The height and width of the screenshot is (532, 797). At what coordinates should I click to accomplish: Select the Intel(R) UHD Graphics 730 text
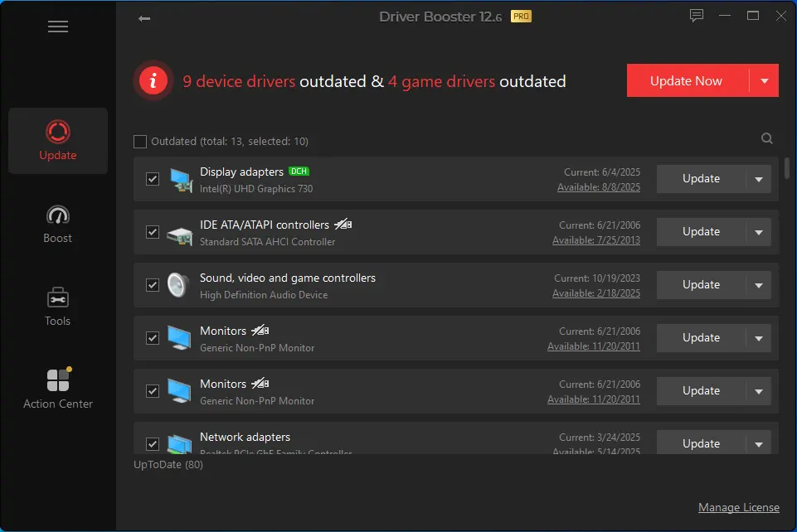point(256,189)
